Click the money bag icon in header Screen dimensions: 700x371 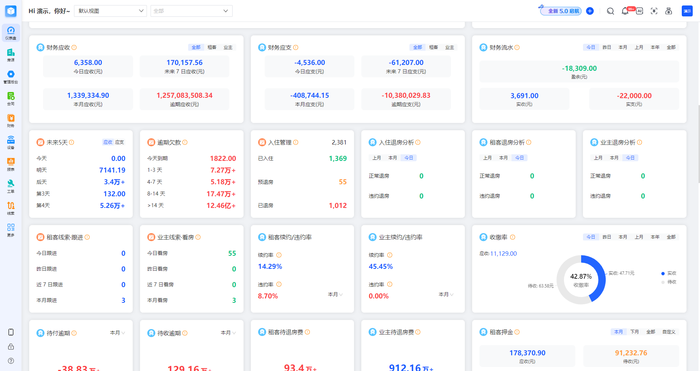point(669,11)
